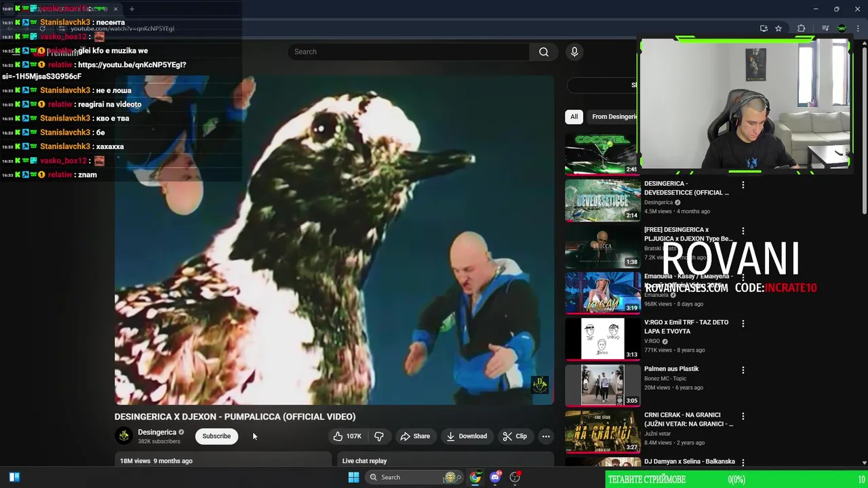Click the Download button
This screenshot has height=488, width=868.
pyautogui.click(x=467, y=436)
